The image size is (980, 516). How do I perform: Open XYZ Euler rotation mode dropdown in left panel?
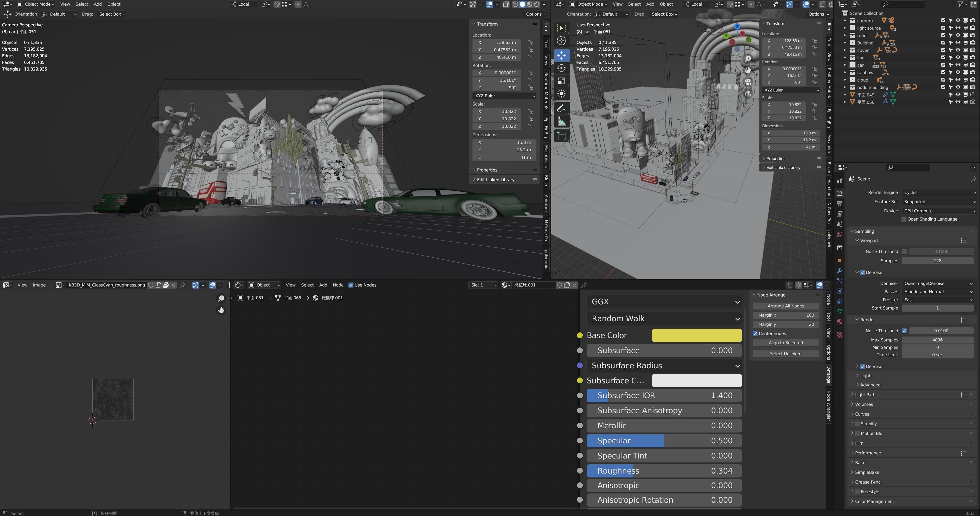(x=504, y=96)
